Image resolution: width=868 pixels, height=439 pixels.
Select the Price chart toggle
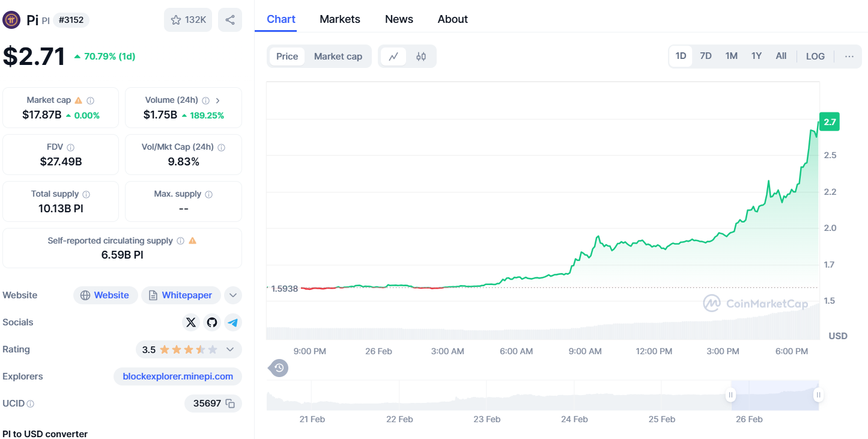[287, 57]
